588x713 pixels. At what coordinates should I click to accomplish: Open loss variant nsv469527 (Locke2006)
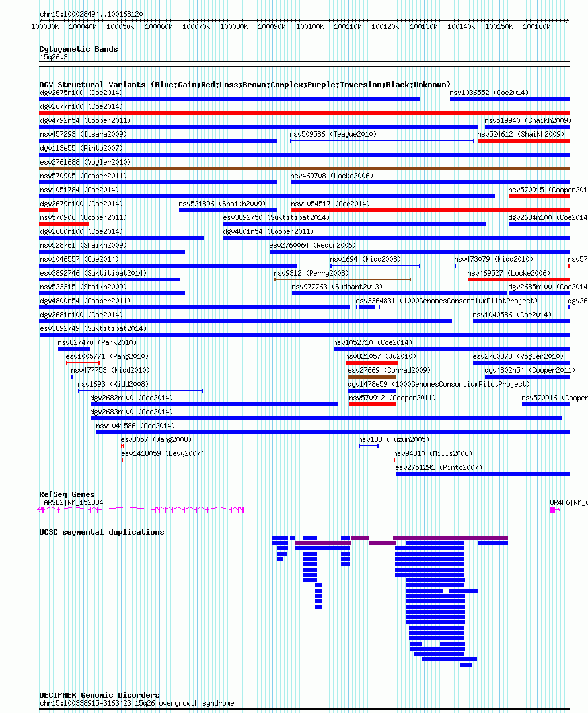509,274
